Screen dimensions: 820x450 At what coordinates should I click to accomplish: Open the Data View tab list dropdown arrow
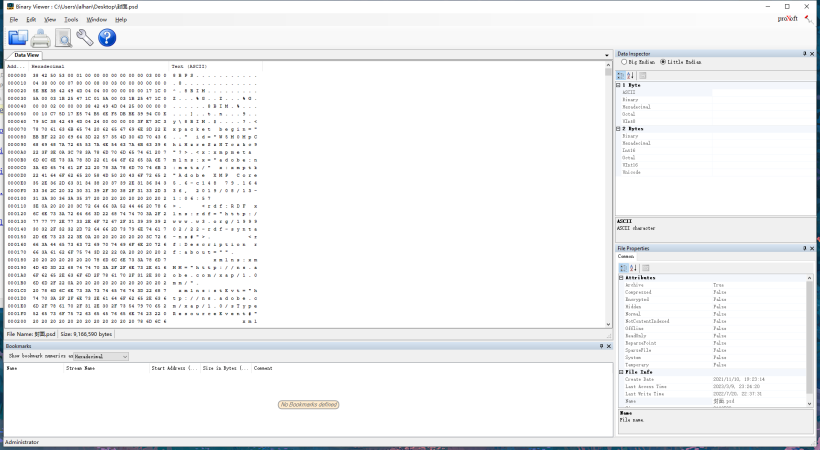607,55
